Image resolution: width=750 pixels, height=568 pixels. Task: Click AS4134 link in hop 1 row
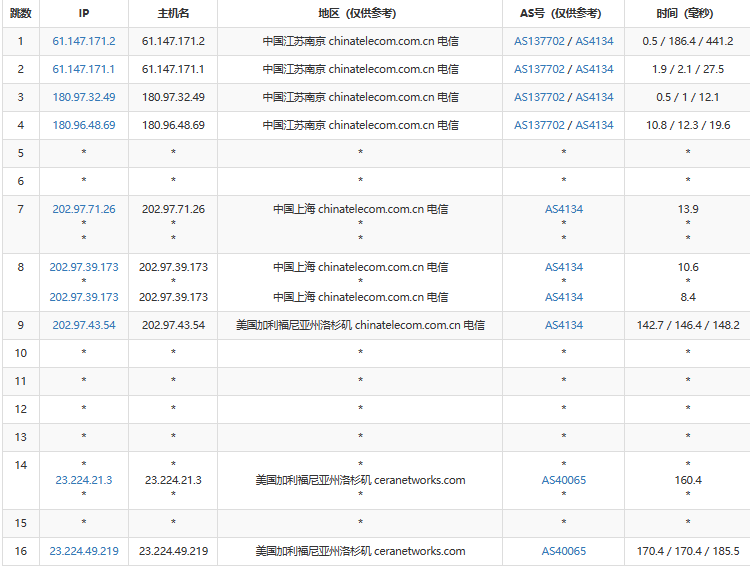(594, 41)
